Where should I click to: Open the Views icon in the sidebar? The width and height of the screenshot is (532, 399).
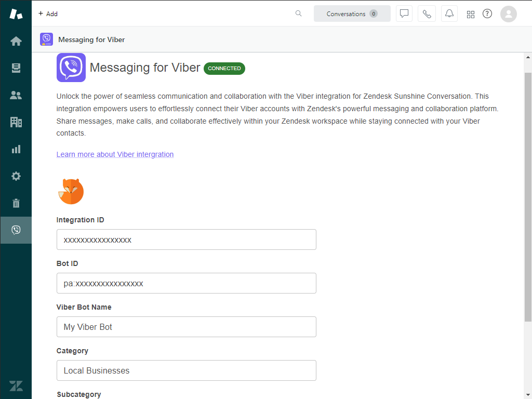click(16, 68)
